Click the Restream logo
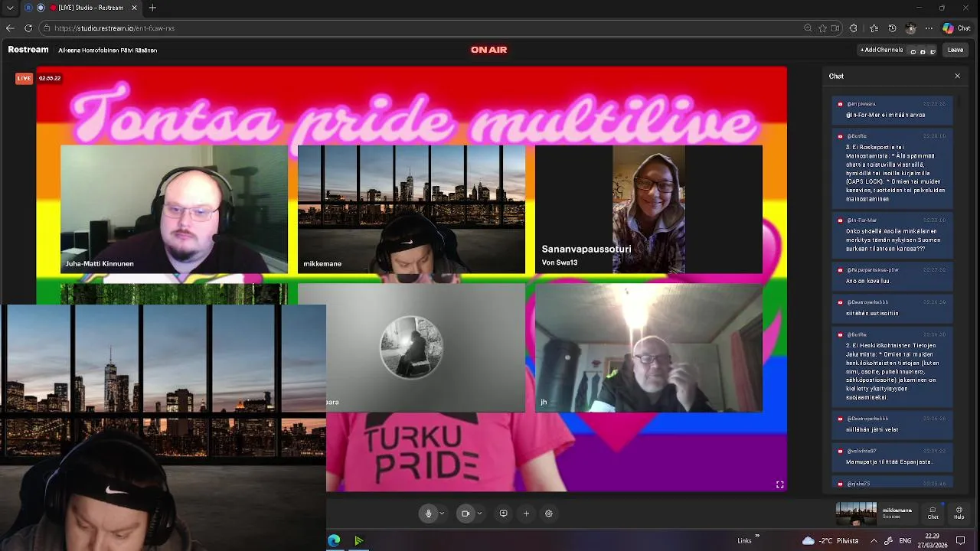980x551 pixels. [x=28, y=50]
